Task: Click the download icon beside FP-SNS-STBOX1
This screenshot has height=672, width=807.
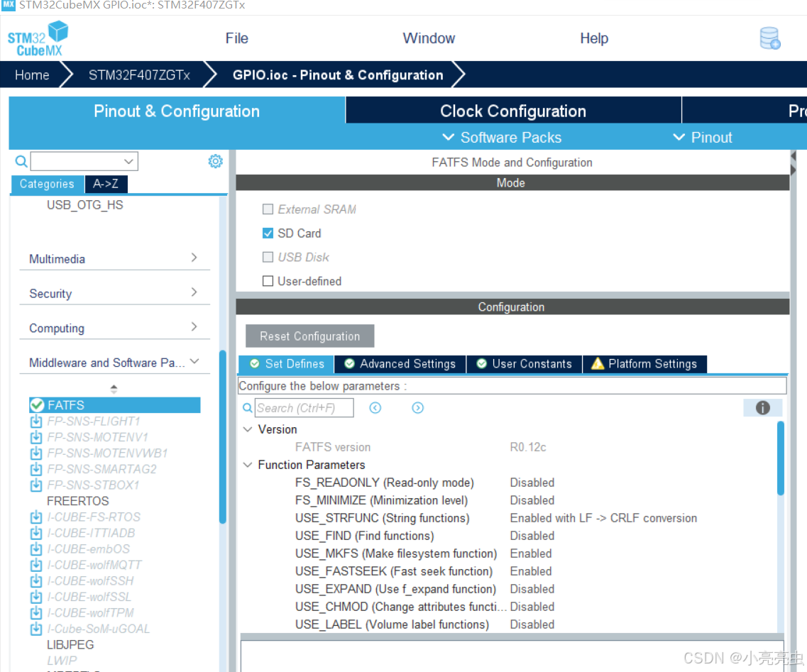Action: click(36, 485)
